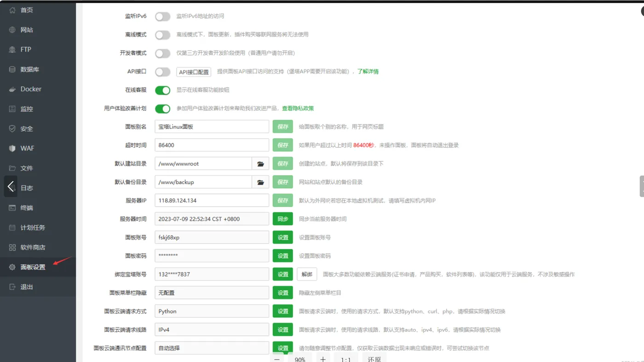Click 设置 for 面板云端请求线路

(283, 330)
